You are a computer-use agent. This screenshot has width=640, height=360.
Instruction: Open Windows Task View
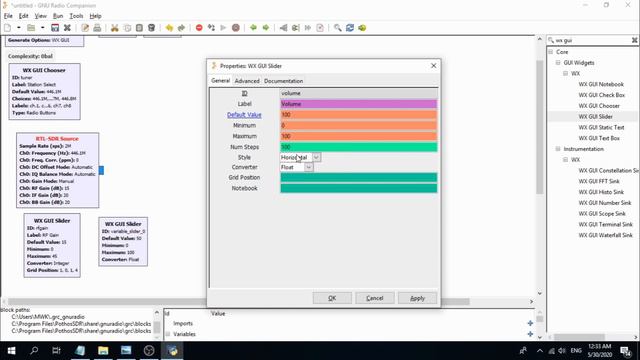pyautogui.click(x=56, y=351)
